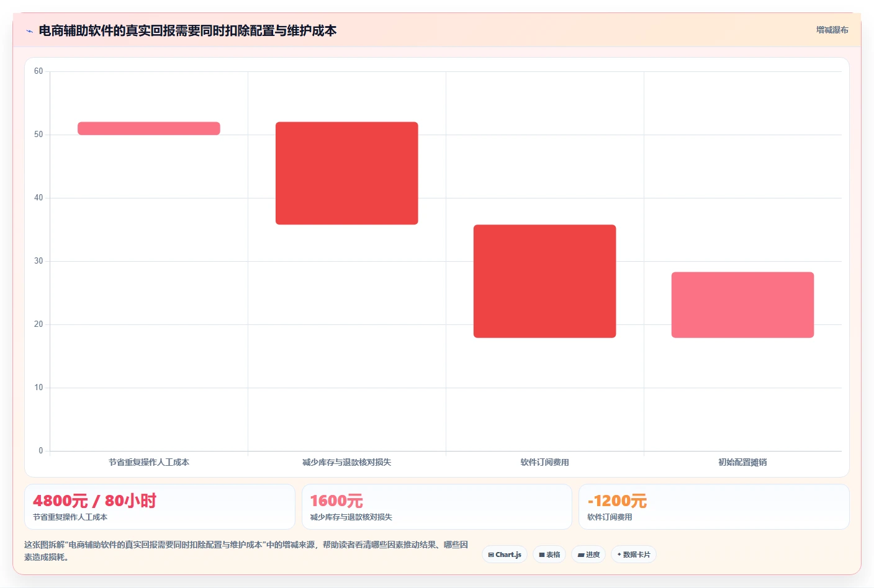The width and height of the screenshot is (874, 588).
Task: Click the y-axis value 10
Action: pos(38,388)
